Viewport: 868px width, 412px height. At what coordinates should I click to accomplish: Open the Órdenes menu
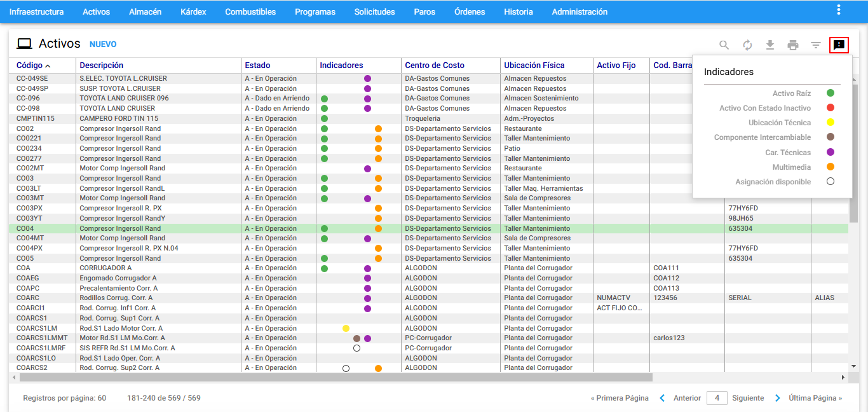(x=470, y=12)
